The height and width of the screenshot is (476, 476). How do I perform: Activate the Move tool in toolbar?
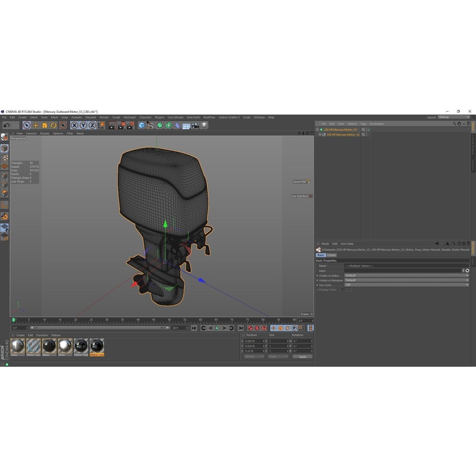36,125
